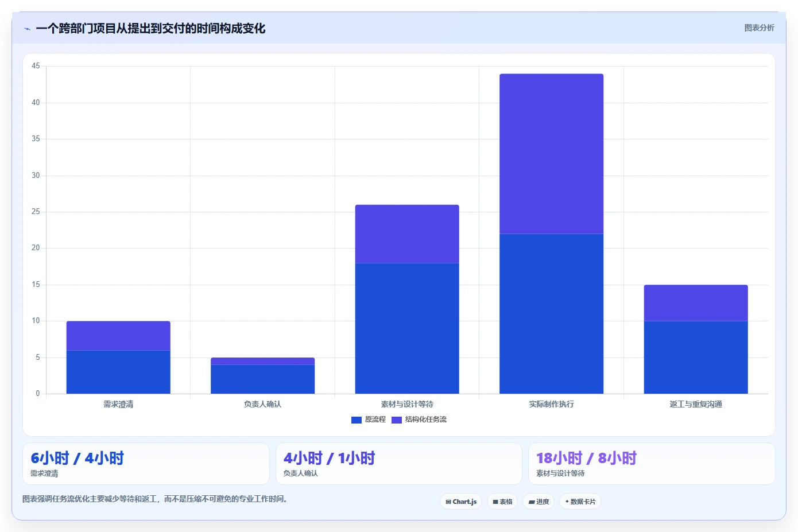Click the blue 原流程 bar for 需求澄清
The width and height of the screenshot is (798, 532).
tap(118, 372)
